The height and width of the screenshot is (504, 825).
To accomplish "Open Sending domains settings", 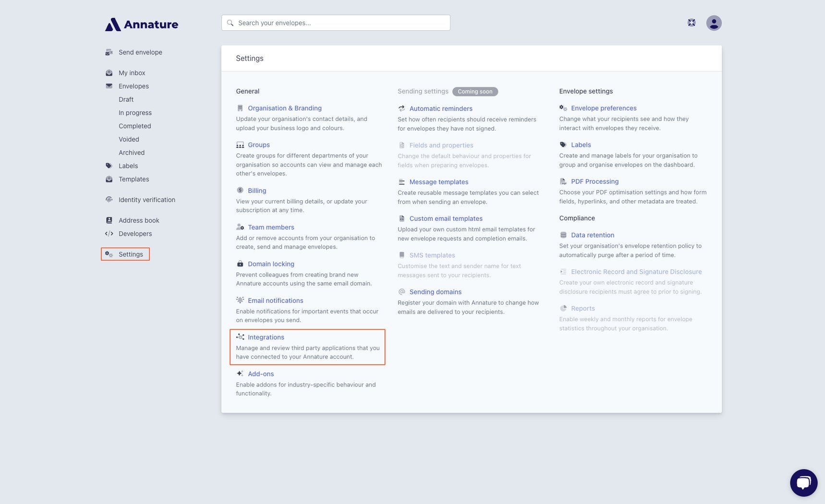I will (x=435, y=291).
